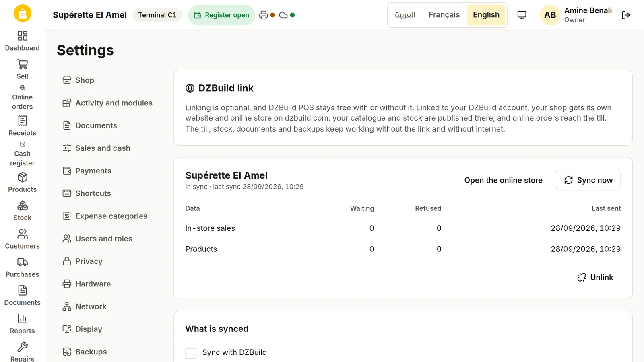Click the Register open status button
This screenshot has width=644, height=362.
(x=221, y=15)
